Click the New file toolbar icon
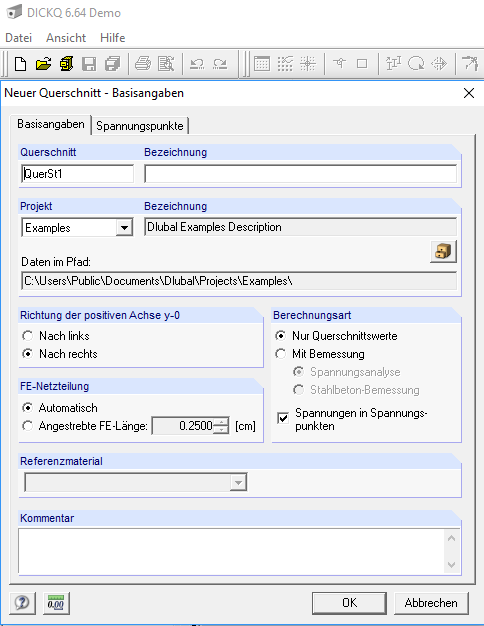The image size is (484, 626). tap(20, 64)
